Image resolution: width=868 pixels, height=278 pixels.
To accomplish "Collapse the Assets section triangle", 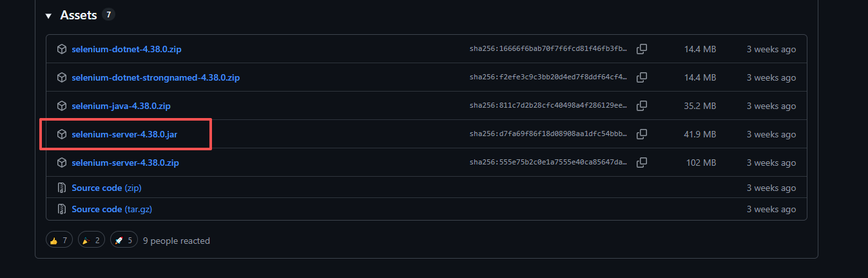I will point(48,16).
